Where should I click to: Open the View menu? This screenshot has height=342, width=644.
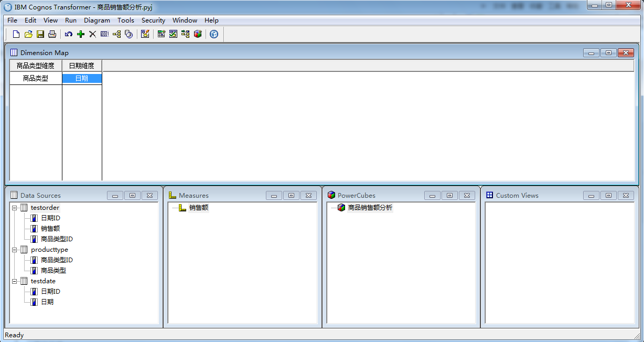51,20
